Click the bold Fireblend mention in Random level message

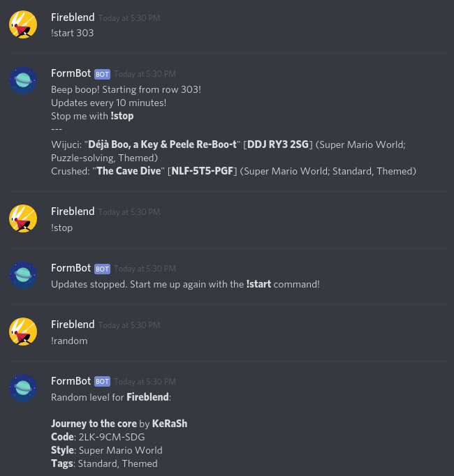tap(147, 397)
